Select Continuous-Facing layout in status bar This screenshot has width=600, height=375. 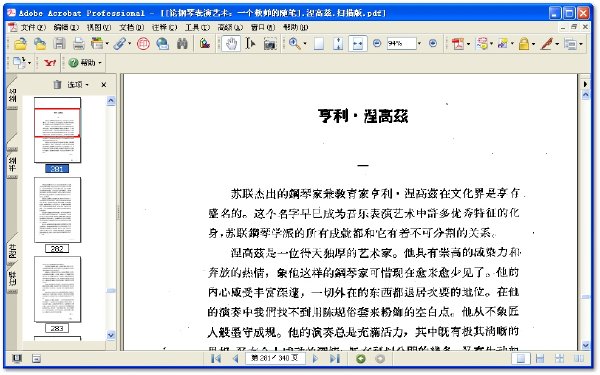point(559,359)
